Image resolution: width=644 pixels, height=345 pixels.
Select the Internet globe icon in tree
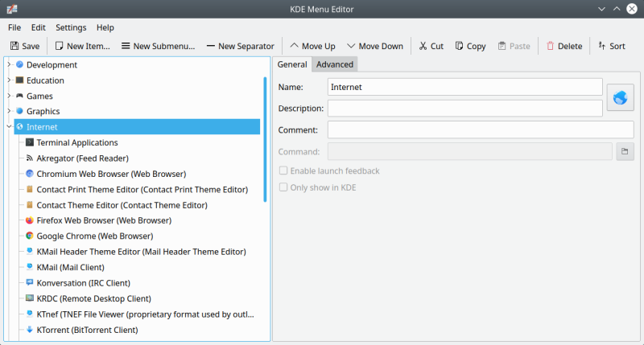pos(19,127)
